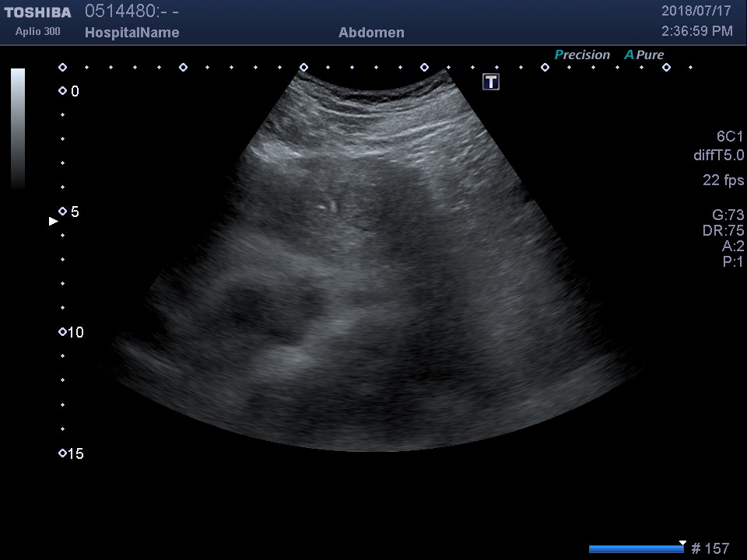
Task: Click the 15 cm depth marker
Action: point(71,453)
